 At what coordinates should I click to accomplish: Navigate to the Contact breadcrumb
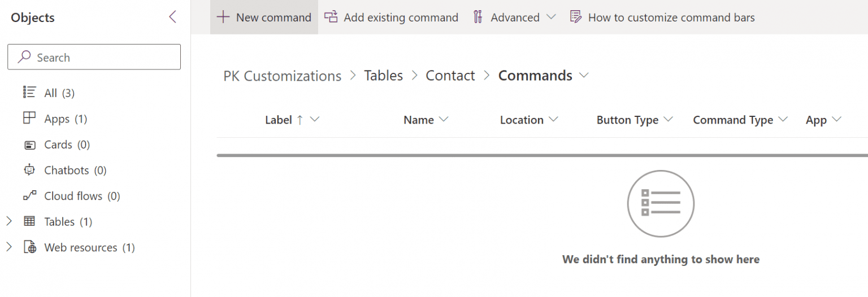coord(450,76)
